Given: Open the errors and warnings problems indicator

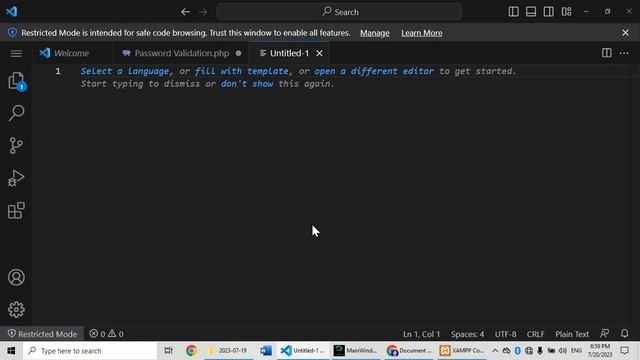Looking at the screenshot, I should [106, 334].
